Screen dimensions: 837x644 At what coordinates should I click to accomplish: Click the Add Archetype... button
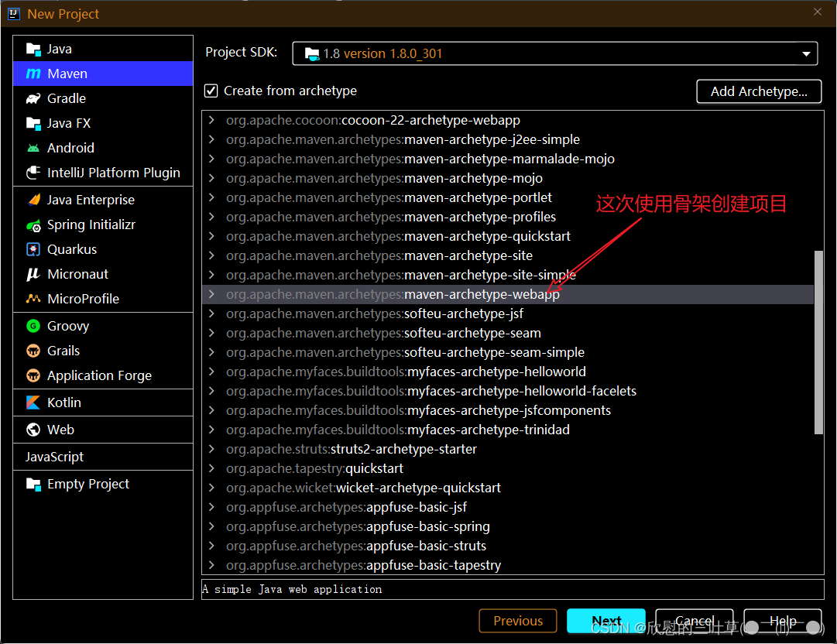coord(759,92)
